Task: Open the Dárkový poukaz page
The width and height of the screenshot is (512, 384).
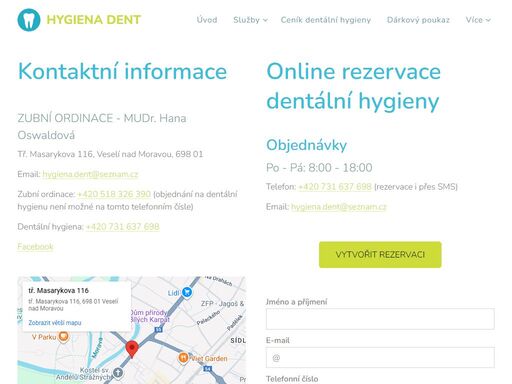Action: (x=418, y=20)
